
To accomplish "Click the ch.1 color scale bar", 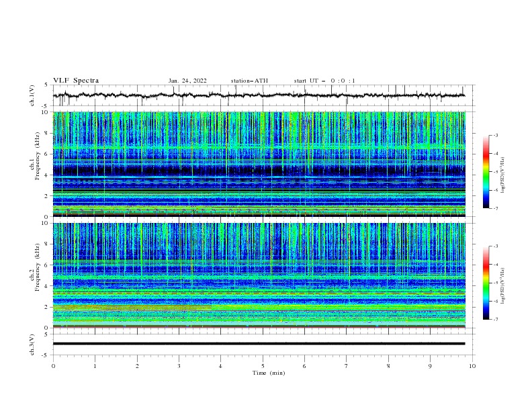I will click(486, 172).
